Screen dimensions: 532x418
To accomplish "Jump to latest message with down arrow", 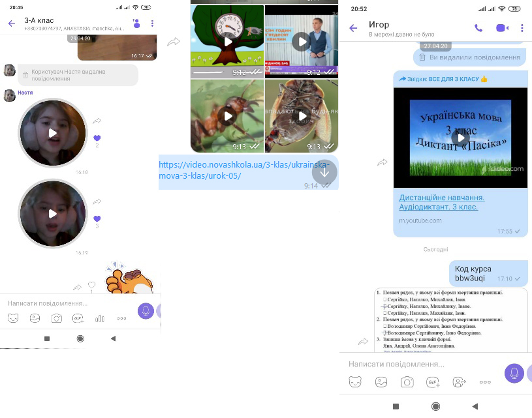I will [x=324, y=172].
